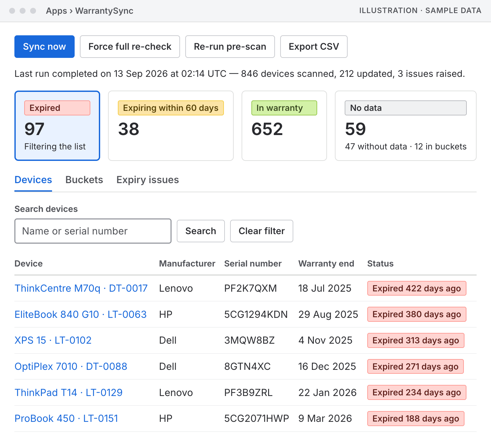Start a Force full re-check
The height and width of the screenshot is (448, 491).
coord(130,47)
